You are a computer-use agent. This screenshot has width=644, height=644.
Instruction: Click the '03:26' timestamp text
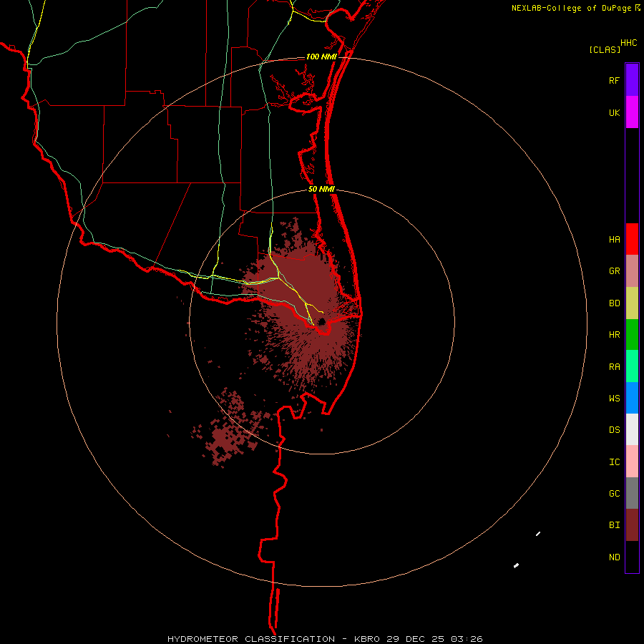pyautogui.click(x=467, y=639)
